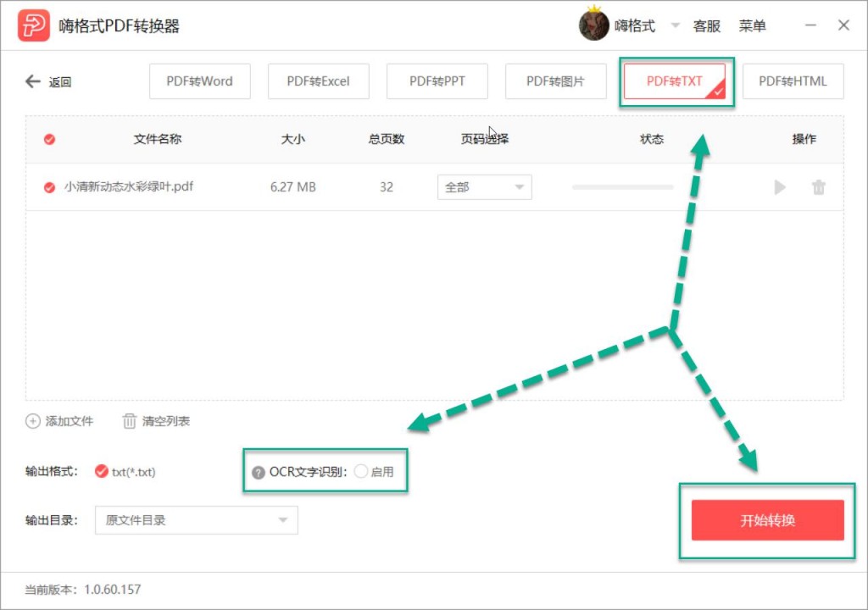Viewport: 868px width, 610px height.
Task: Click the add file plus icon
Action: 33,421
